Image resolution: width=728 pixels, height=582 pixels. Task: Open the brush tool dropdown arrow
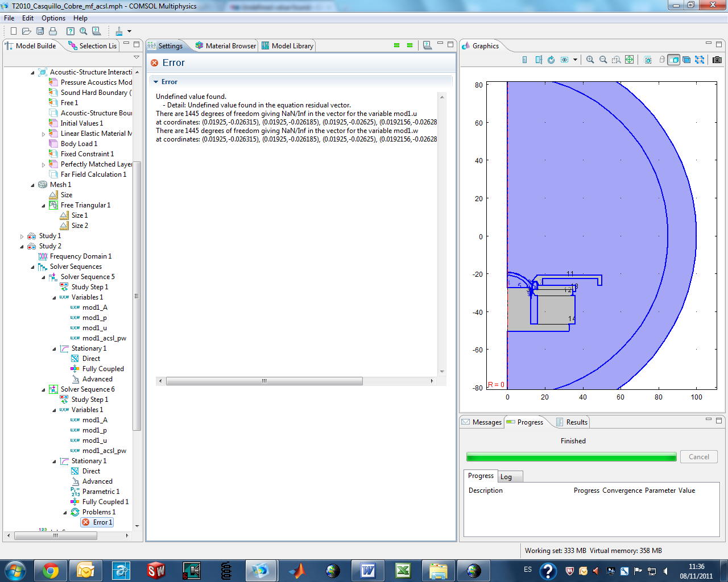coord(129,32)
